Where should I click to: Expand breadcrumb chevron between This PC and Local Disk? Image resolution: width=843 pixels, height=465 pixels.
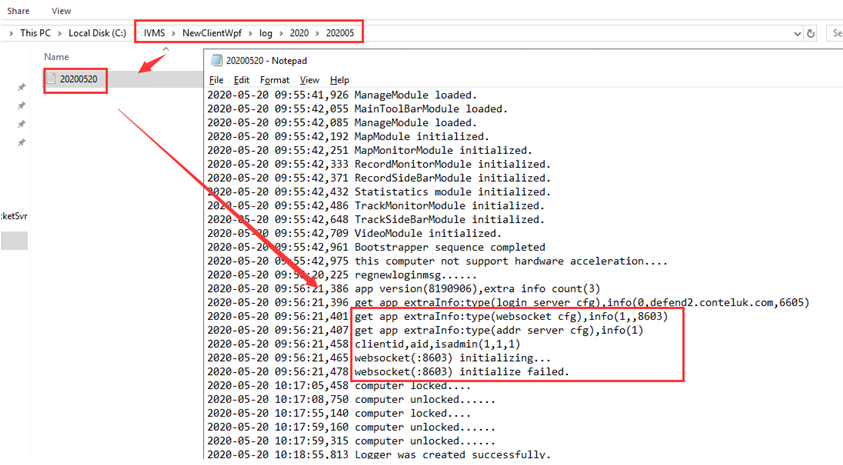point(59,33)
